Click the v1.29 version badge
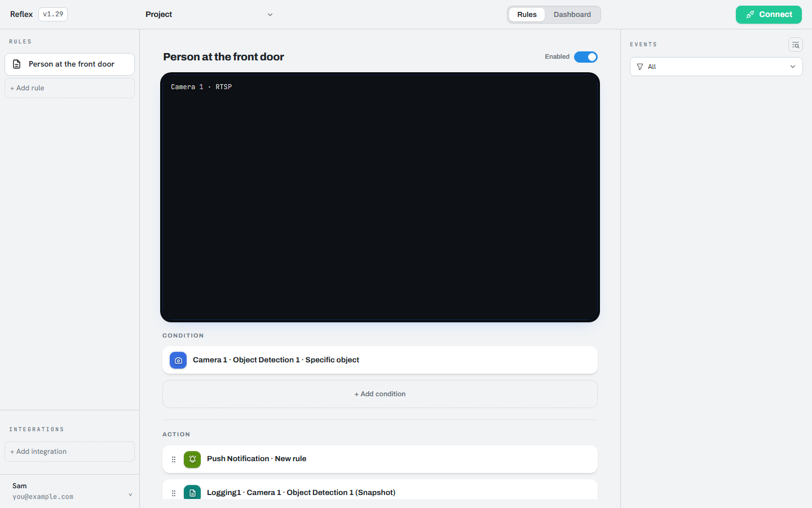 coord(53,14)
